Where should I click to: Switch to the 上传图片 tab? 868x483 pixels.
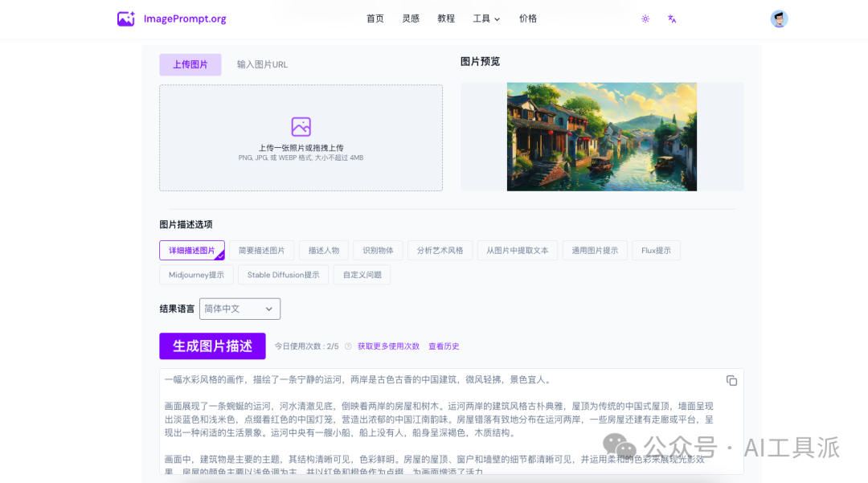point(190,65)
